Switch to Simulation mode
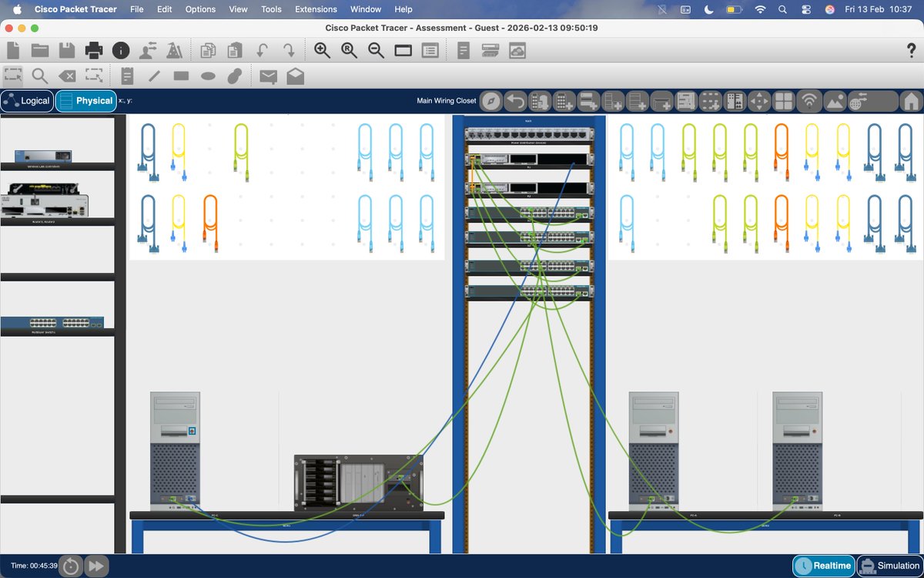The width and height of the screenshot is (924, 578). [x=889, y=566]
